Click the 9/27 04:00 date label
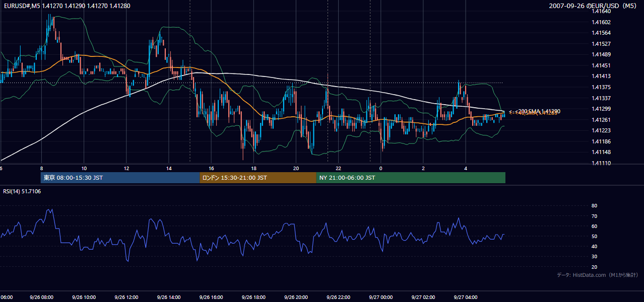Screen dimensions: 644x302 coord(466,297)
